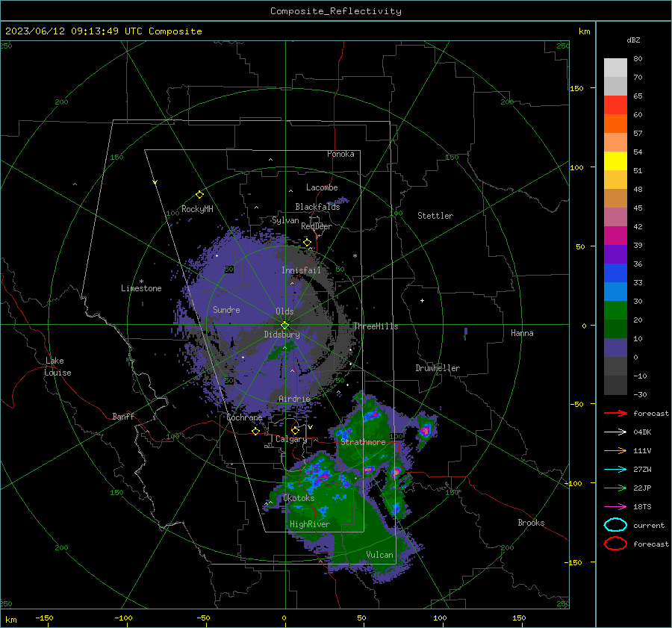672x628 pixels.
Task: Click the 'Drumheller' city label
Action: [x=438, y=368]
